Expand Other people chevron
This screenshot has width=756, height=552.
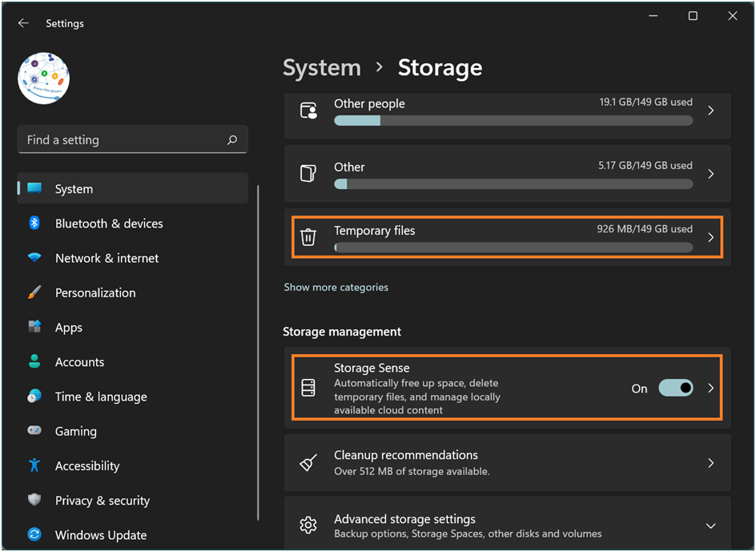coord(710,111)
